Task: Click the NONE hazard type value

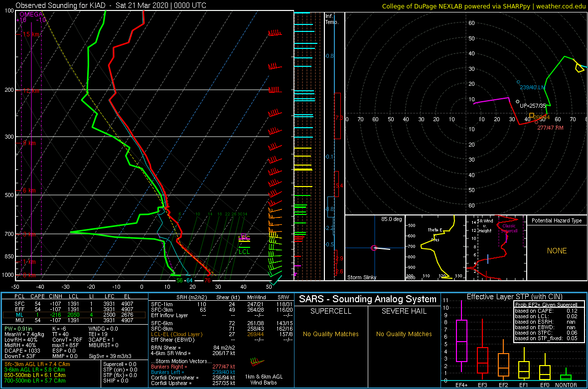Action: click(557, 251)
